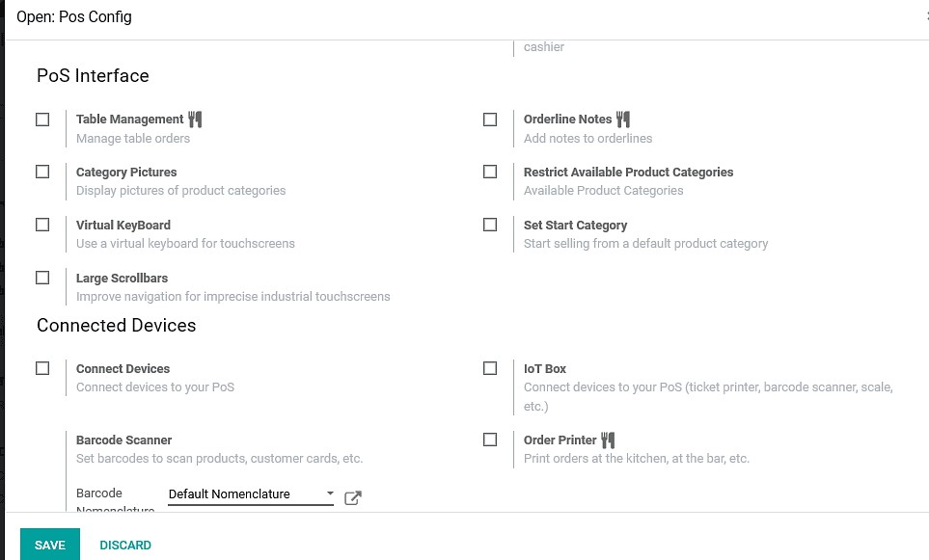Turn on Large Scrollbars checkbox

click(42, 278)
